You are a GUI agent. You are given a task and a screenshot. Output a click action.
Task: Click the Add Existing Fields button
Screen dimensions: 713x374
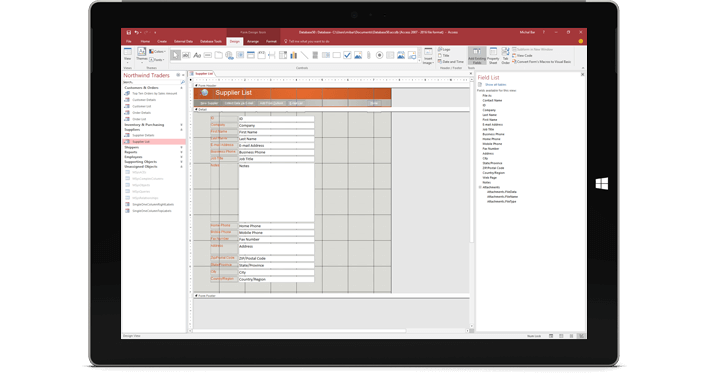click(x=477, y=56)
